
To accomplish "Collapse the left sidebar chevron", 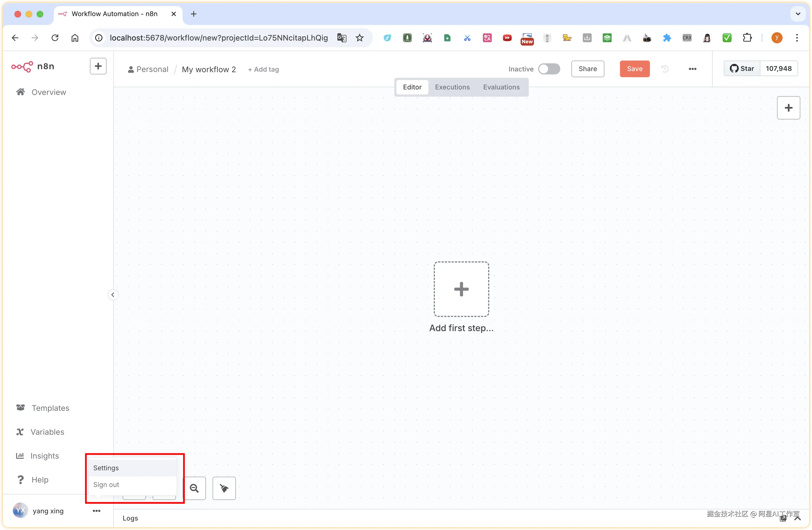I will (x=113, y=295).
